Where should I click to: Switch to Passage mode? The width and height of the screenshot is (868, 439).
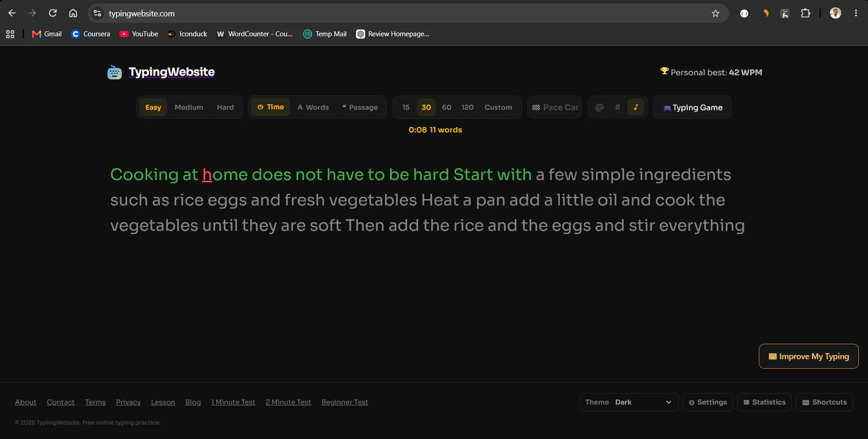tap(360, 107)
